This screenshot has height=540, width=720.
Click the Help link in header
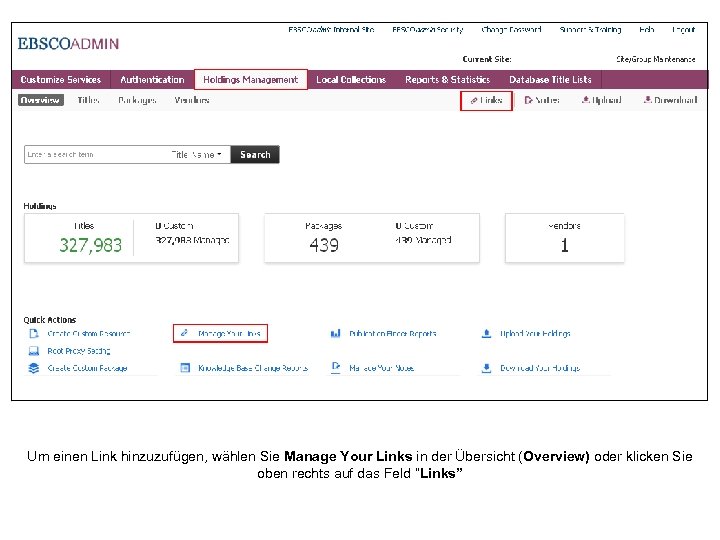pos(647,30)
